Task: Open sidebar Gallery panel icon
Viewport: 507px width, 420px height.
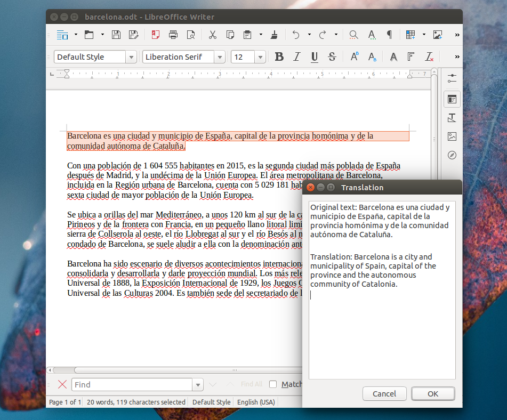Action: coord(452,136)
